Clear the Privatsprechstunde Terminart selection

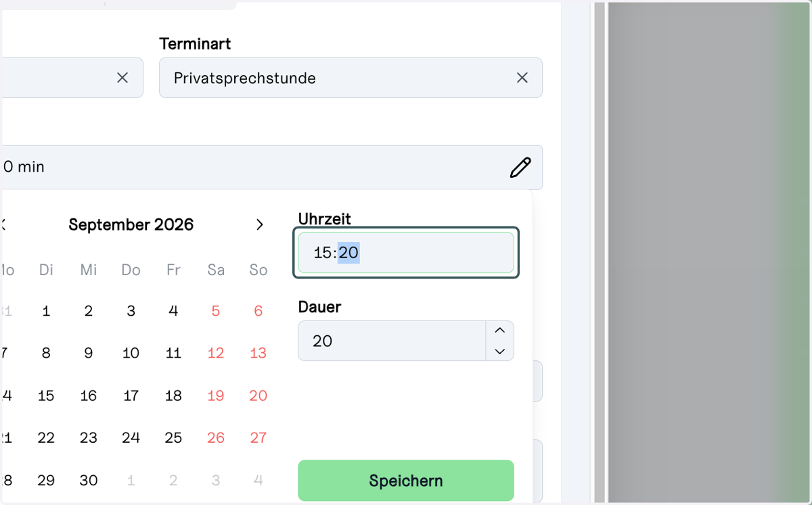[522, 78]
